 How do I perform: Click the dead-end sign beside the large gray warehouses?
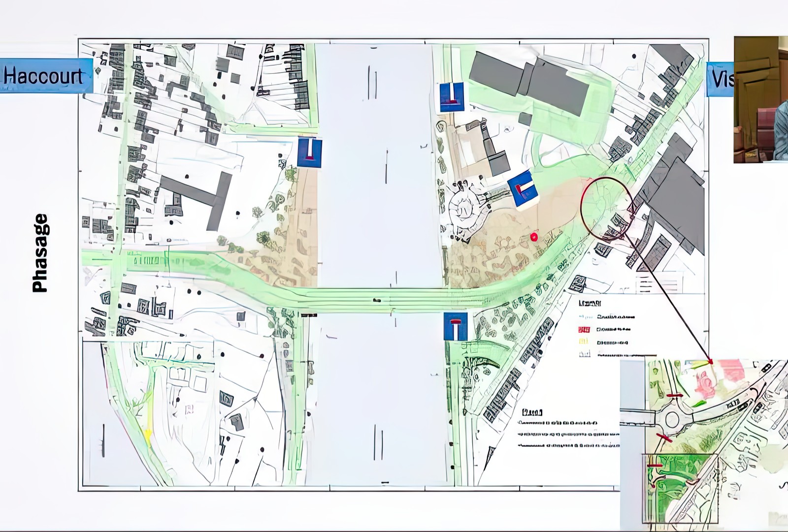452,97
